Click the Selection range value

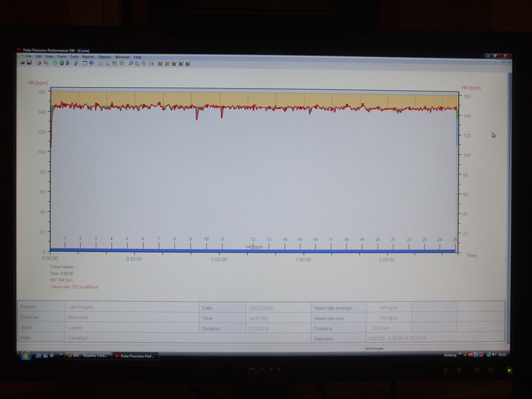click(398, 338)
